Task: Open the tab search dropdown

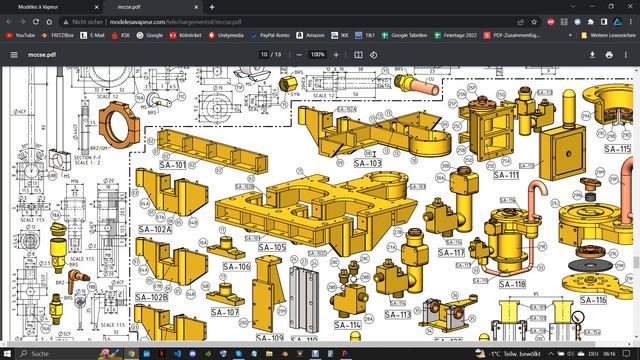Action: point(573,7)
